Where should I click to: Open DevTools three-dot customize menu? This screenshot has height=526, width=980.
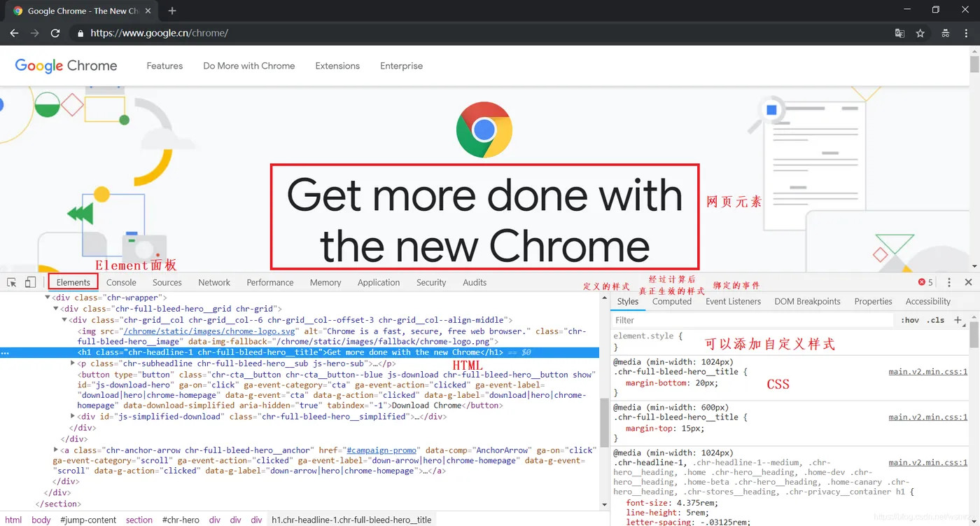pyautogui.click(x=949, y=282)
